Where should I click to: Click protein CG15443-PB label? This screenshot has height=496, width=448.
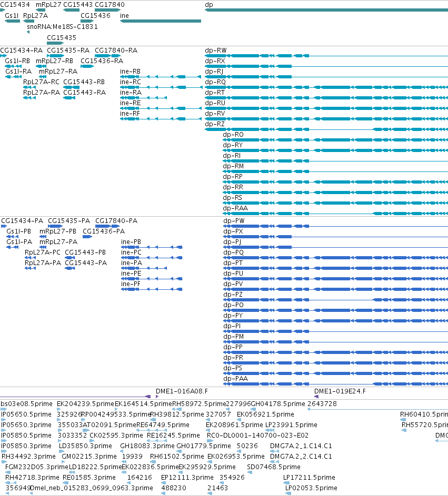coord(85,252)
